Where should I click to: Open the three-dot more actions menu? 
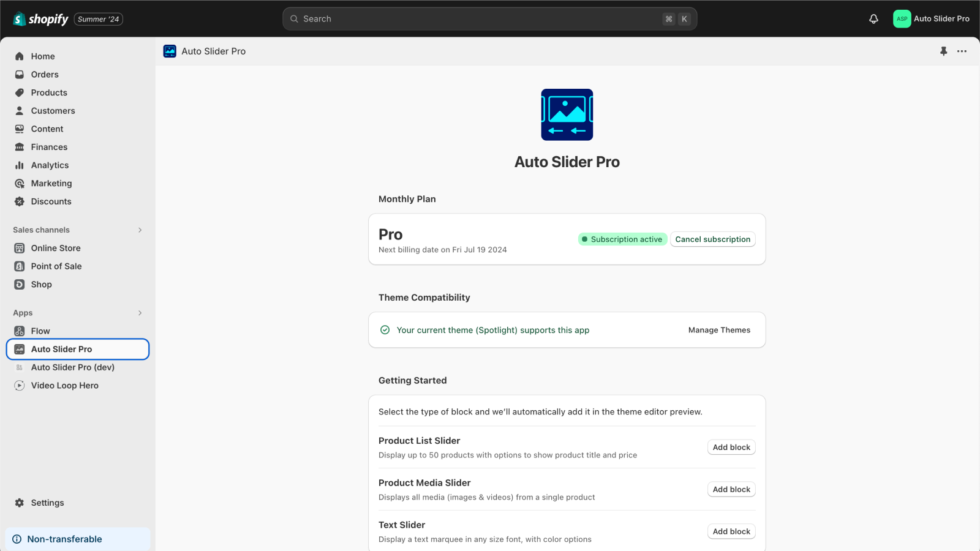point(962,51)
